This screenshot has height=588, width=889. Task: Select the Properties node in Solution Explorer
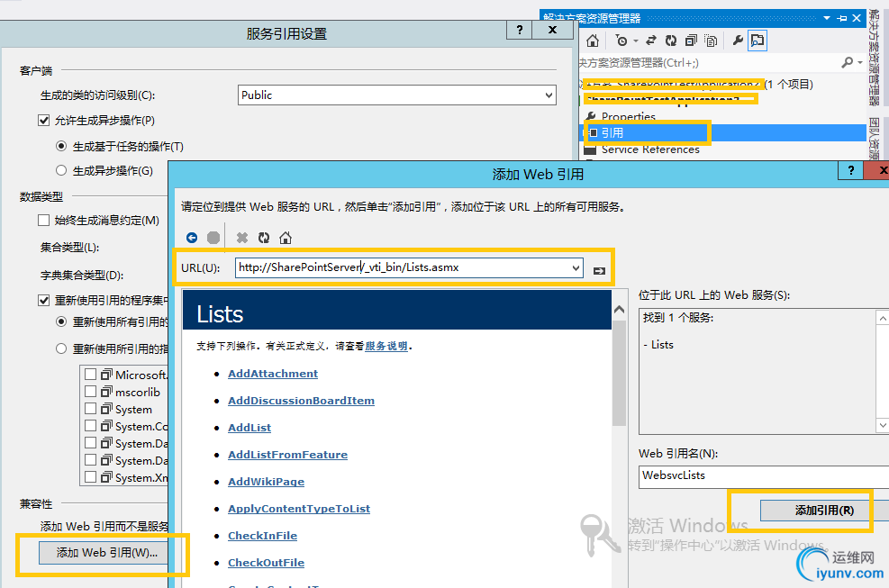[x=628, y=116]
